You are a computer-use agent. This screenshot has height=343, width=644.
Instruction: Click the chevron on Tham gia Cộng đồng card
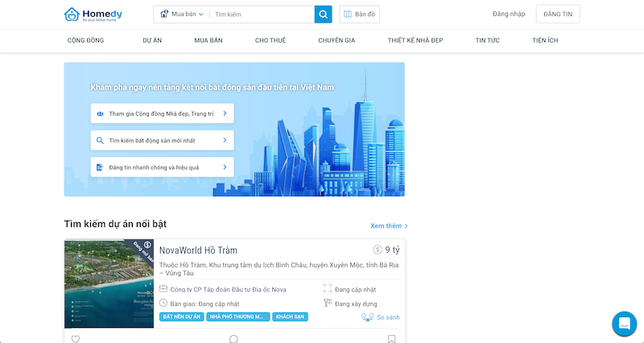tap(225, 114)
